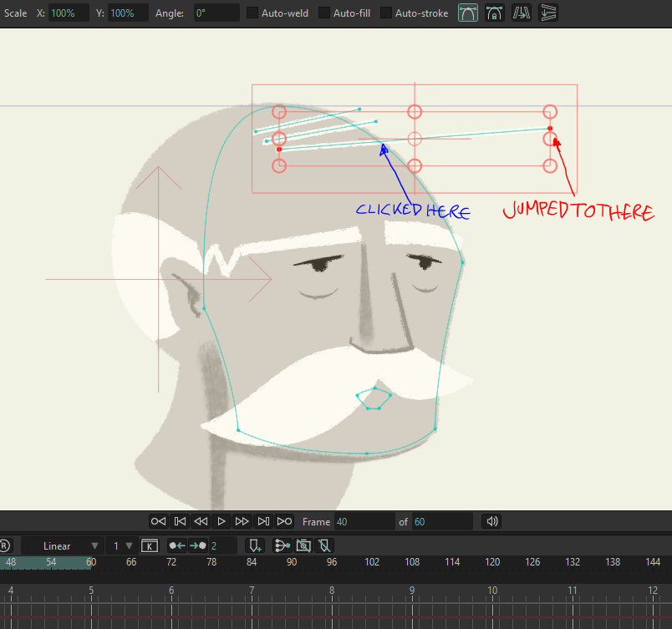This screenshot has width=672, height=629.
Task: Jump to the previous keyframe
Action: click(180, 521)
